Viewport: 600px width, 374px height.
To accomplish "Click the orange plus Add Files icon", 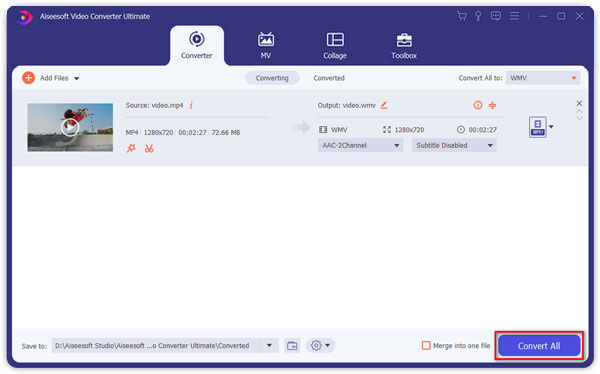I will coord(28,78).
